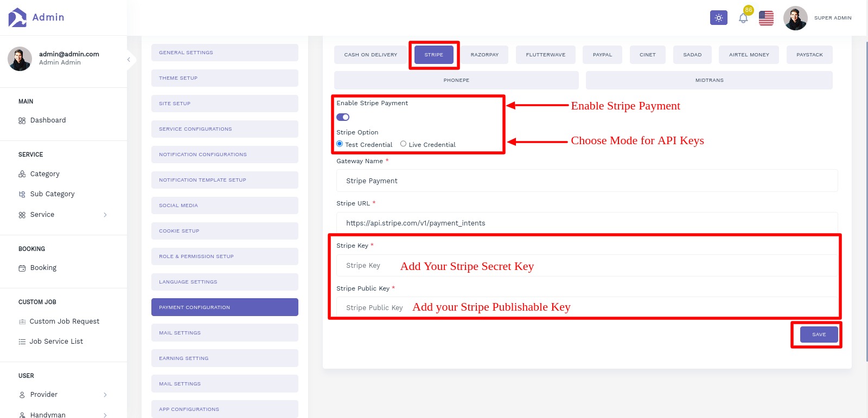Open Dashboard from sidebar
The width and height of the screenshot is (868, 418).
coord(48,120)
